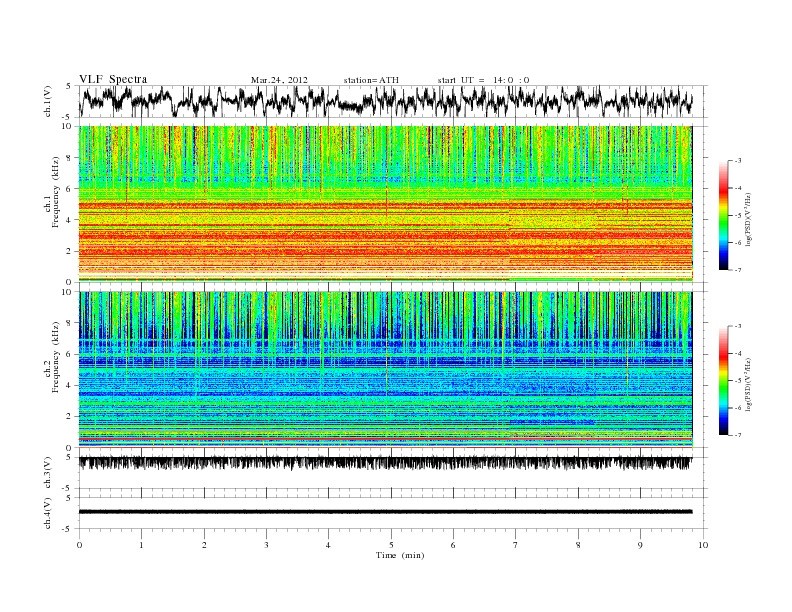Click the time axis tick label "7"
This screenshot has width=792, height=612.
click(x=516, y=545)
